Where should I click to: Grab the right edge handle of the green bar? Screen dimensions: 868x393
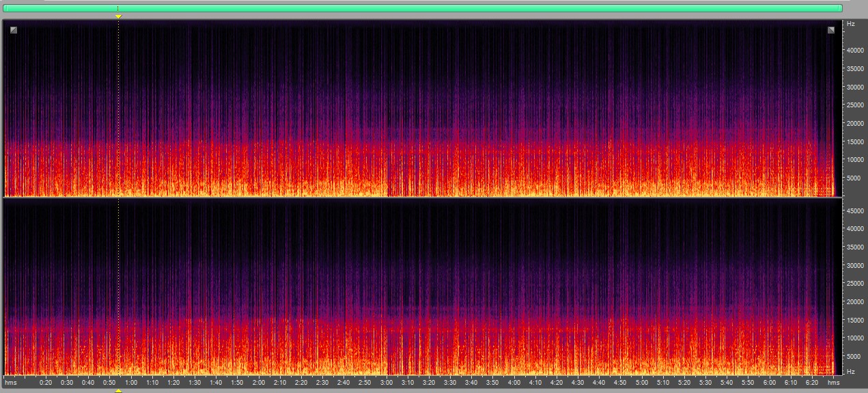840,8
